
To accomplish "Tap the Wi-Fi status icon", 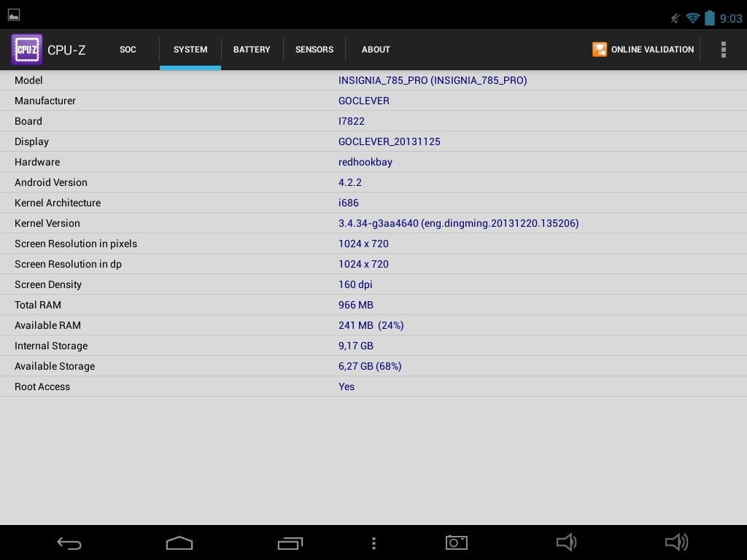I will [x=693, y=18].
